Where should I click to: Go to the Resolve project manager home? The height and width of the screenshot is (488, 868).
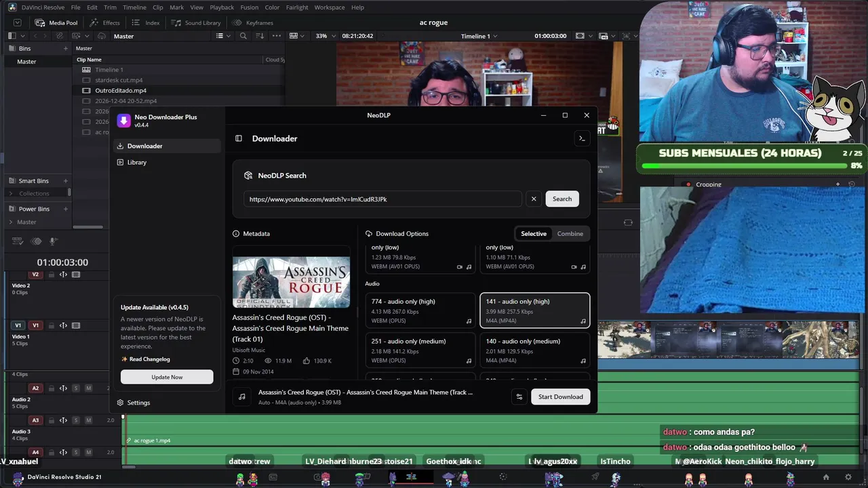pyautogui.click(x=826, y=477)
